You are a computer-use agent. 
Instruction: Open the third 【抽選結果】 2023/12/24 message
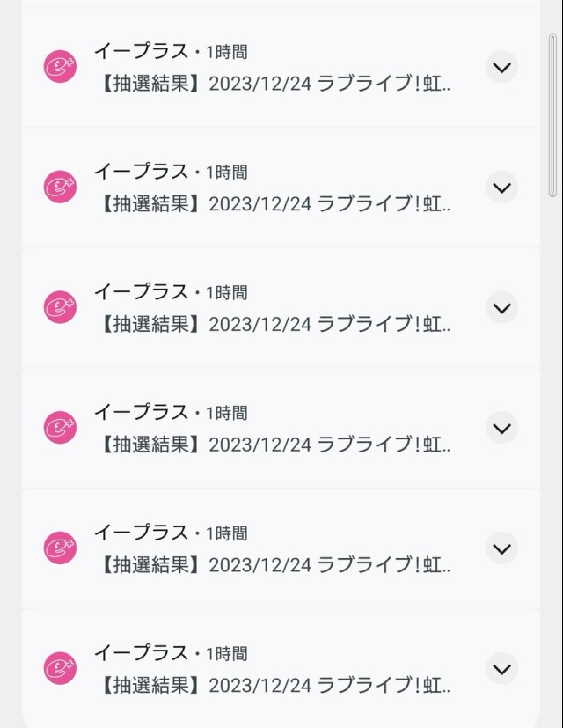274,325
